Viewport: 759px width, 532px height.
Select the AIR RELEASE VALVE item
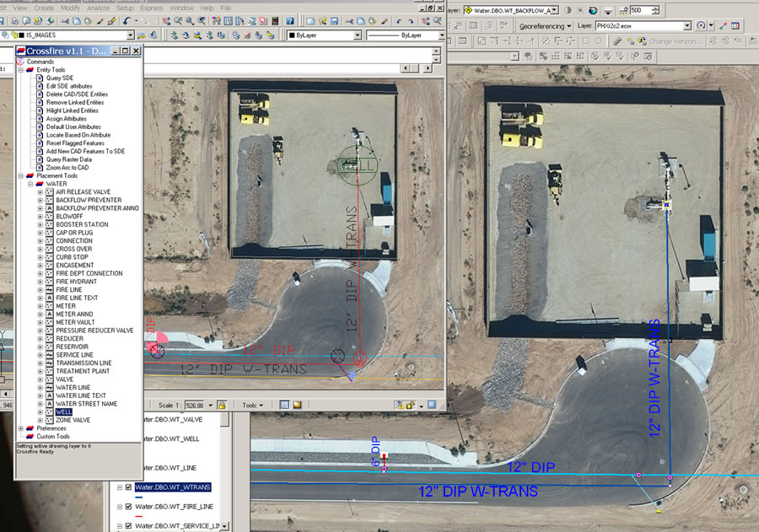pos(83,192)
